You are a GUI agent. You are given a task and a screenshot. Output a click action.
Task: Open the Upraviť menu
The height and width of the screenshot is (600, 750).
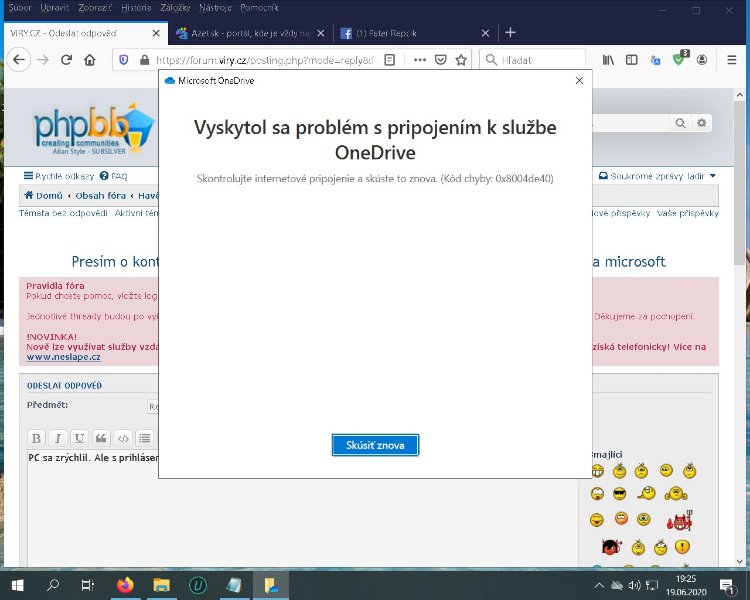(x=55, y=8)
